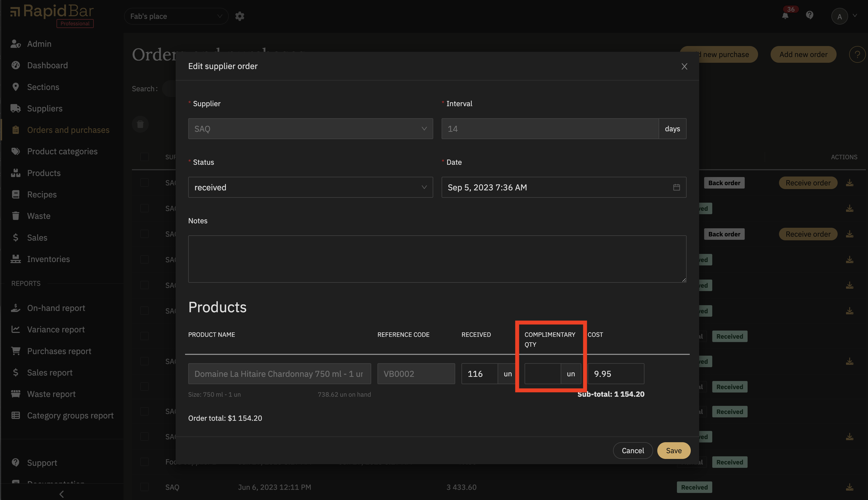Click the Interval 14 days field

pos(550,129)
